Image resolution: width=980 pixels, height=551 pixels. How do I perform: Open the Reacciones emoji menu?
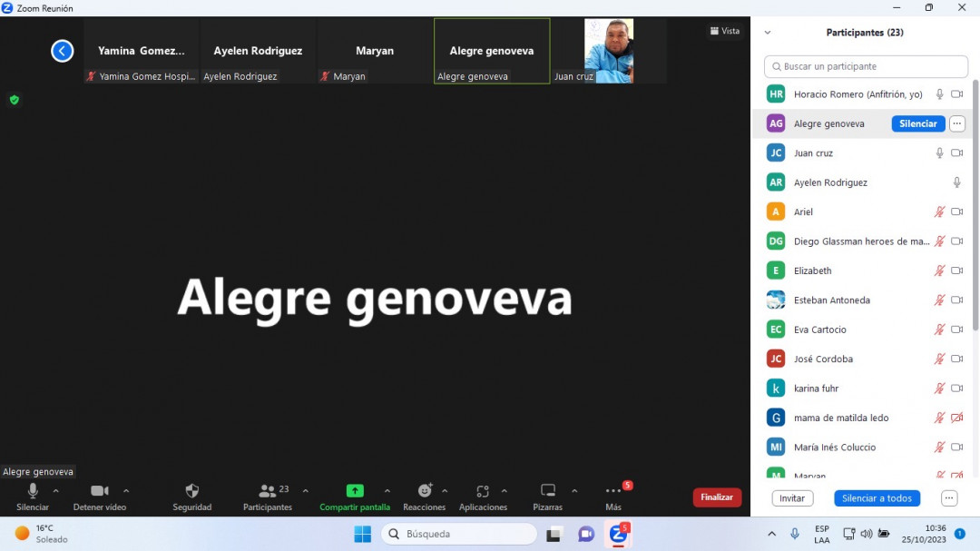point(425,497)
